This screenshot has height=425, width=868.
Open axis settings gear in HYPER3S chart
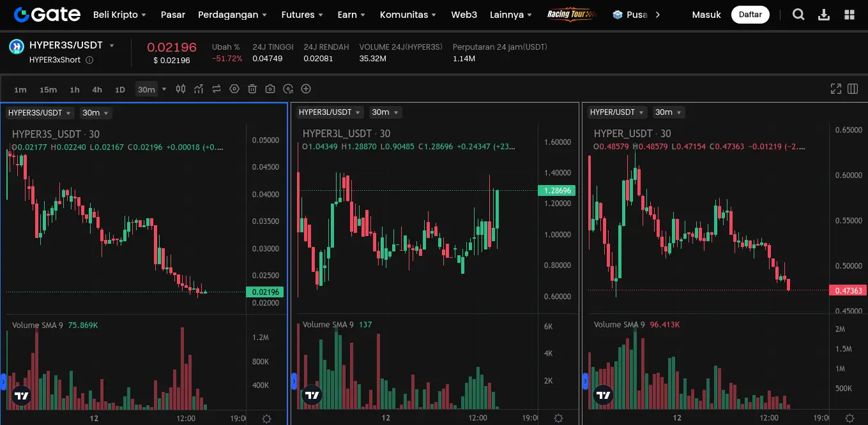(267, 419)
